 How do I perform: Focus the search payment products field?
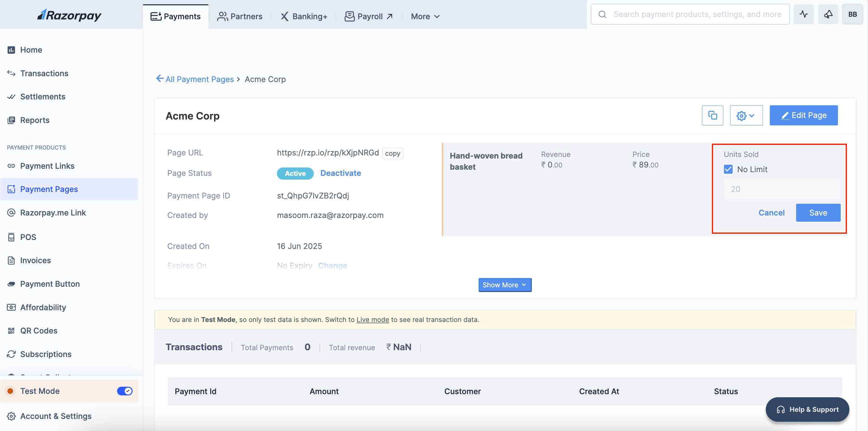[690, 15]
